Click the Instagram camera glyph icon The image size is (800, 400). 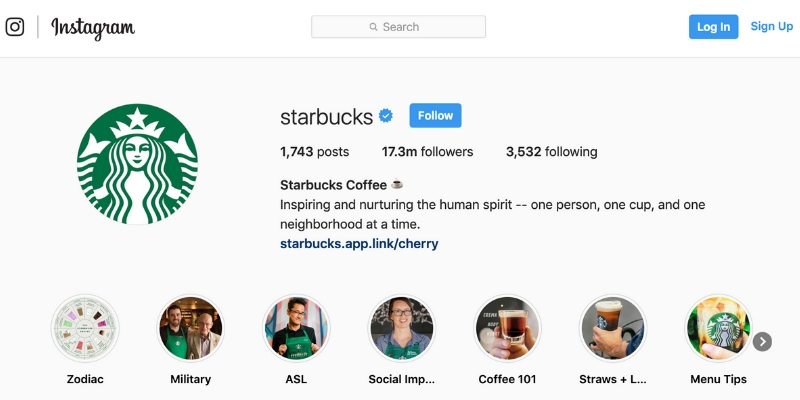pos(15,27)
